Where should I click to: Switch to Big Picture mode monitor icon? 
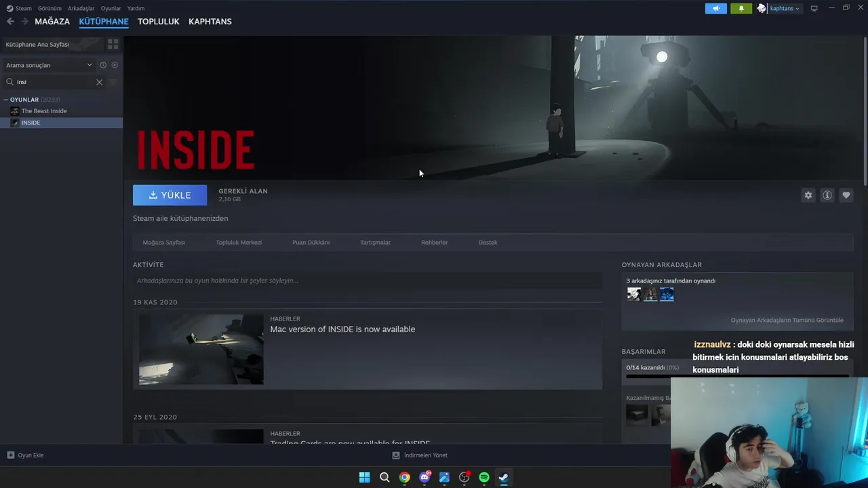(x=814, y=8)
